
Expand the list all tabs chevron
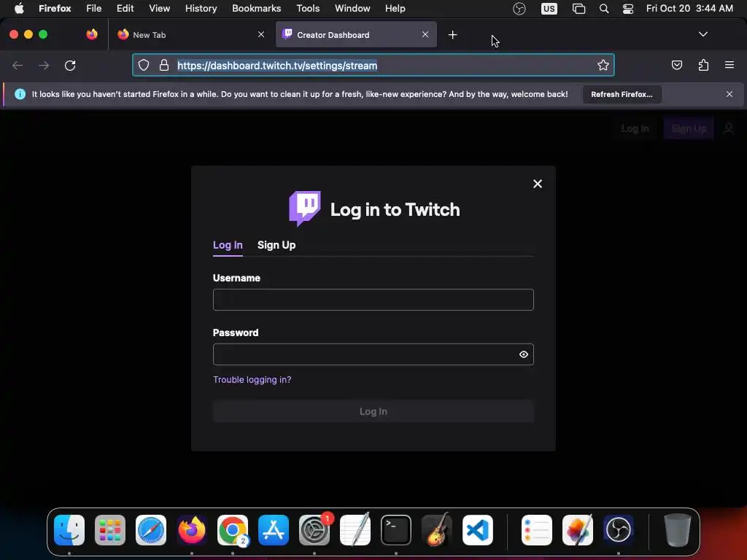pos(703,34)
